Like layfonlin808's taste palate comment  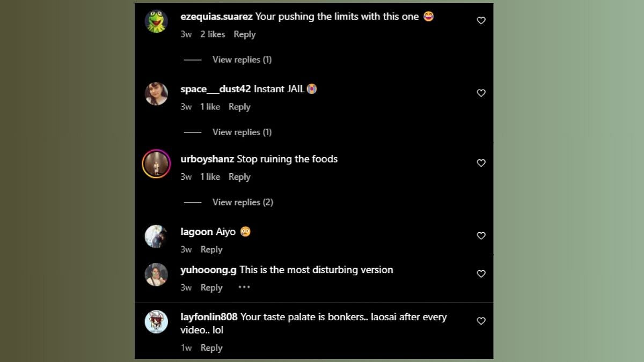481,321
